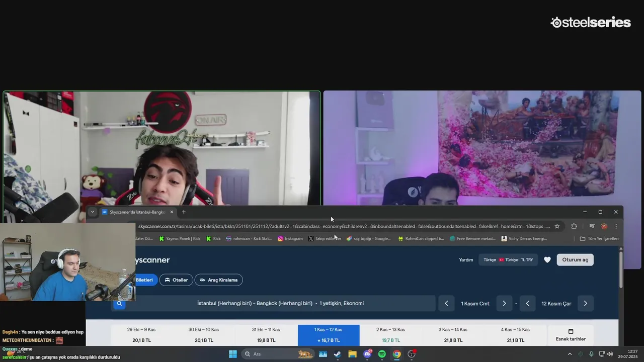Open a new browser tab
The width and height of the screenshot is (644, 362).
(x=184, y=212)
